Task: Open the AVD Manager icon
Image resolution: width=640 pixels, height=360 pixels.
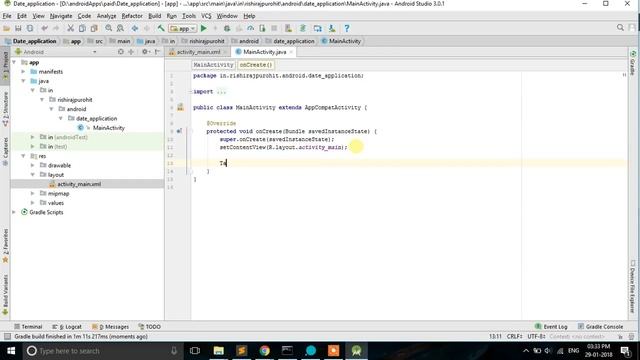Action: point(288,28)
